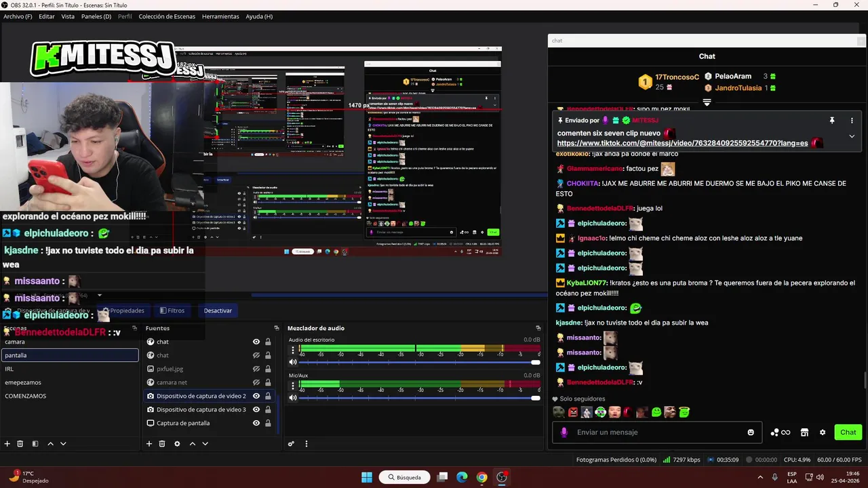
Task: Open the Windows Start menu
Action: (x=367, y=477)
